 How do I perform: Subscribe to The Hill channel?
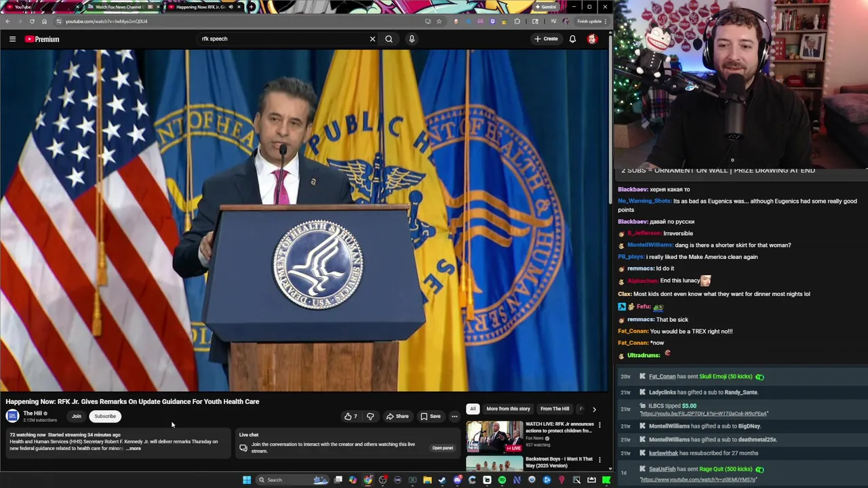pyautogui.click(x=105, y=416)
